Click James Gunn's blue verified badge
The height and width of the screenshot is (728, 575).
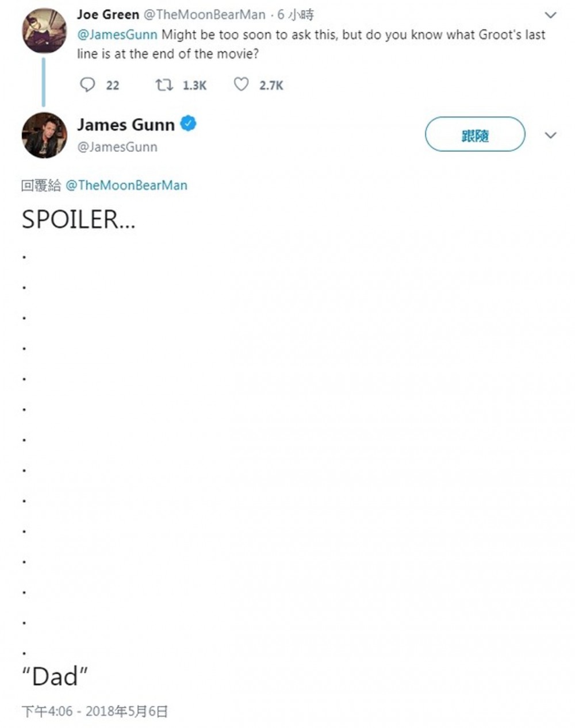click(189, 124)
